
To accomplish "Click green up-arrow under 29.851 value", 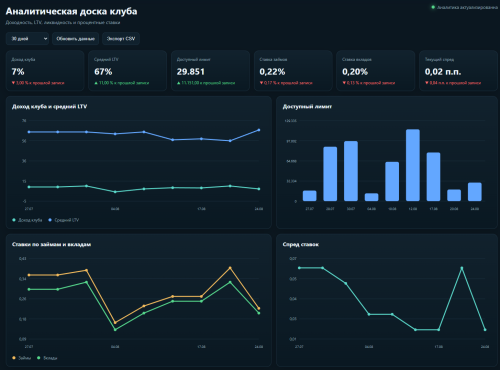I will (x=179, y=83).
